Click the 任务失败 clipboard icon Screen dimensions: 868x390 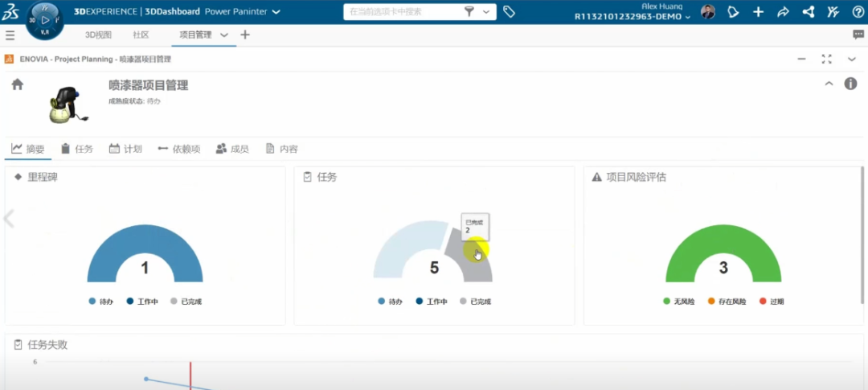pyautogui.click(x=18, y=345)
